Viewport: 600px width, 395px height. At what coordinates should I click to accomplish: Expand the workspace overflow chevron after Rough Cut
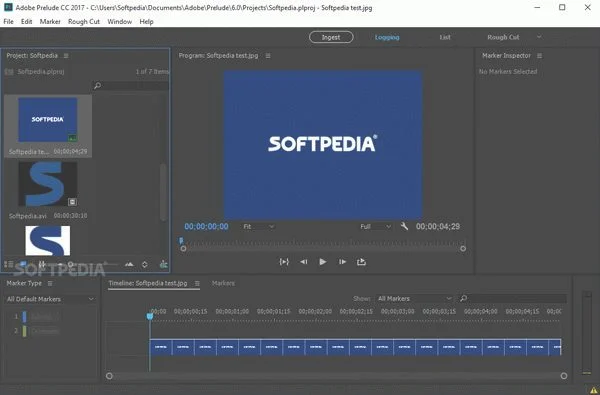point(539,37)
